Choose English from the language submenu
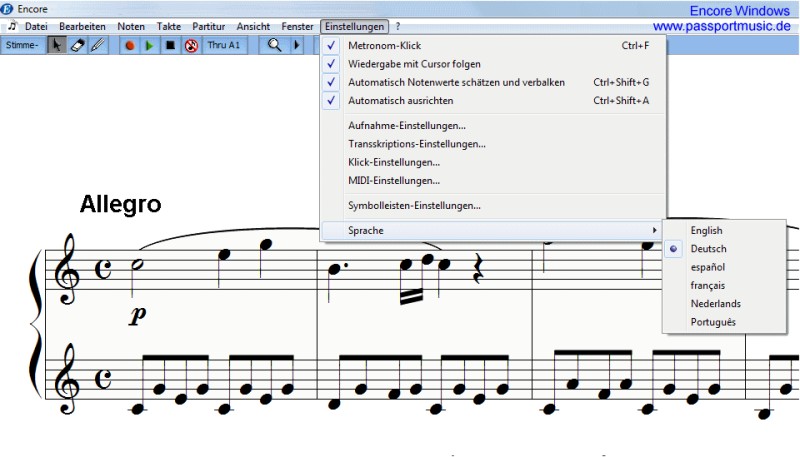The image size is (800, 457). (x=706, y=231)
